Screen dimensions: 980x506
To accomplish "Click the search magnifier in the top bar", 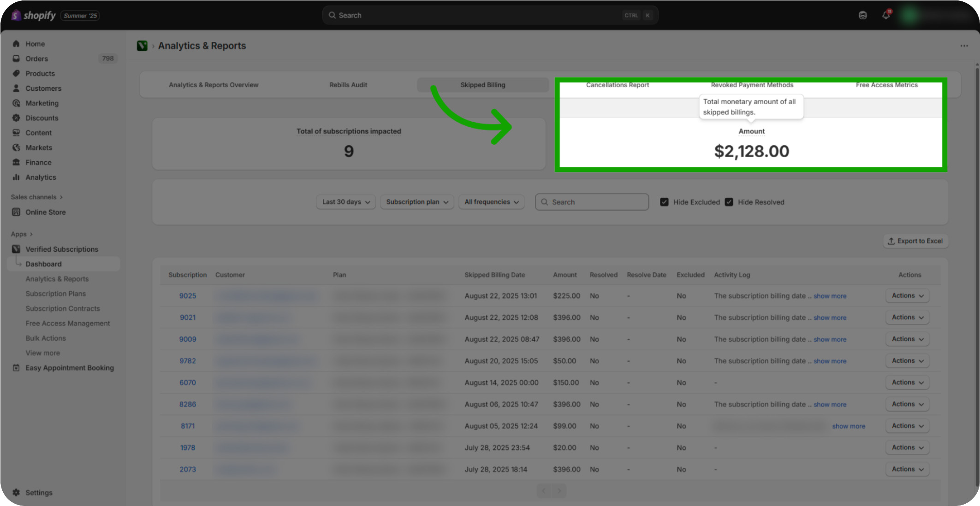I will pyautogui.click(x=332, y=15).
